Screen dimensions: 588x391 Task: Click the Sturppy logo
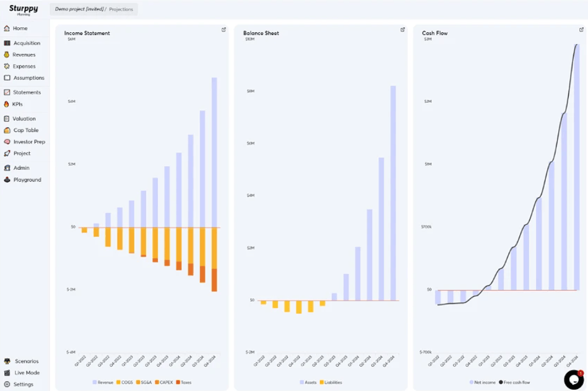pyautogui.click(x=24, y=9)
